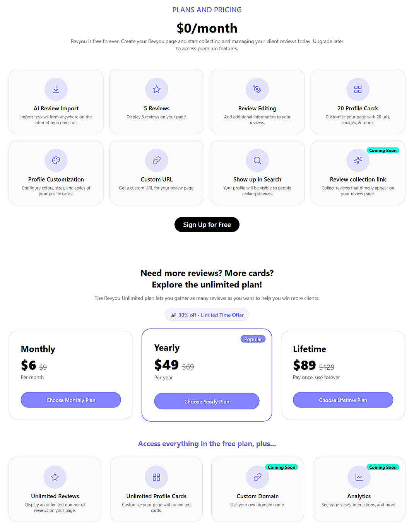Click the Show up in Search magnifier icon
The image size is (414, 532).
point(257,160)
